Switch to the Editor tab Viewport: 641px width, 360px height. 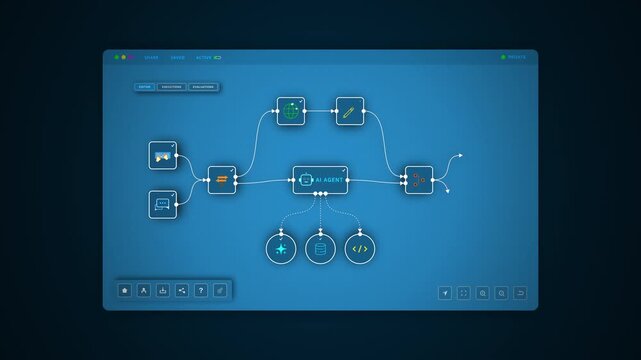pyautogui.click(x=145, y=87)
